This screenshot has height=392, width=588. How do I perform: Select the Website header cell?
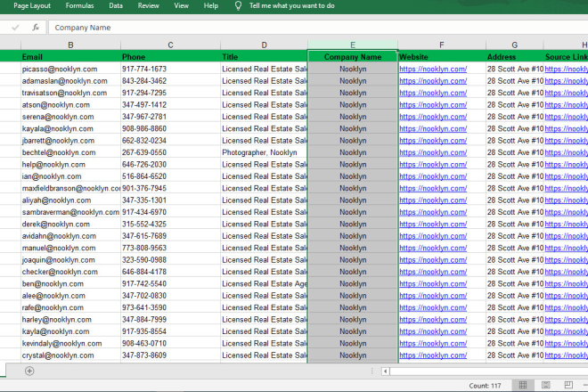click(x=442, y=57)
